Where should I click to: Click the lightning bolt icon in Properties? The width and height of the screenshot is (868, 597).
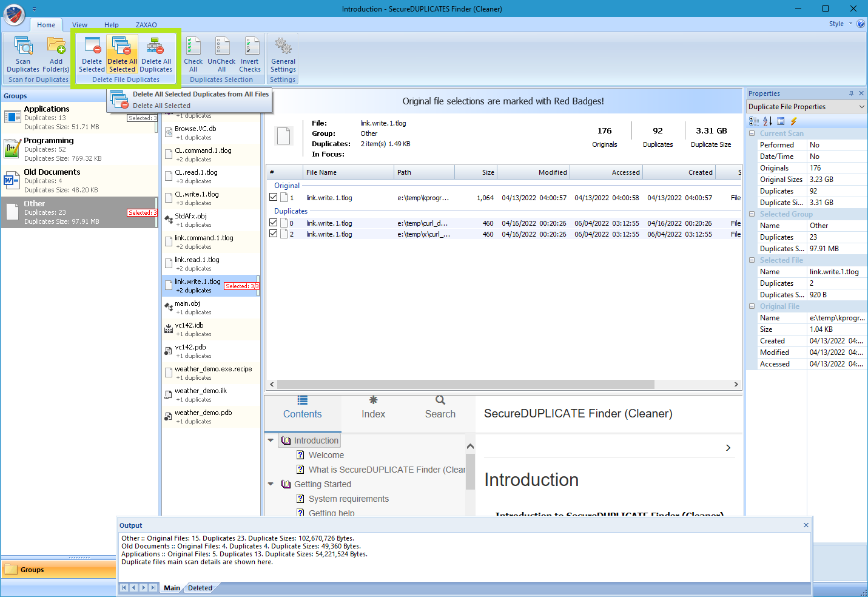793,121
